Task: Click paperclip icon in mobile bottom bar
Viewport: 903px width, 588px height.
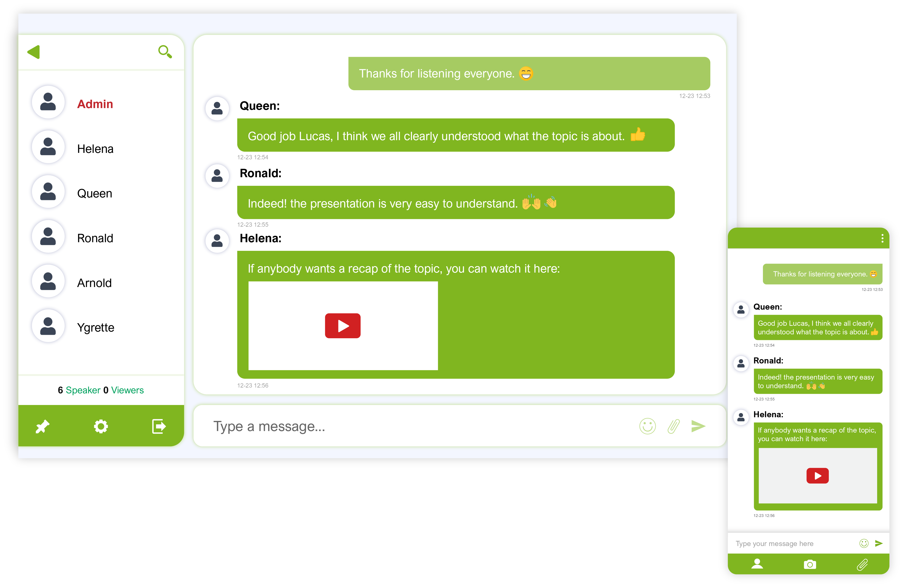Action: (862, 565)
